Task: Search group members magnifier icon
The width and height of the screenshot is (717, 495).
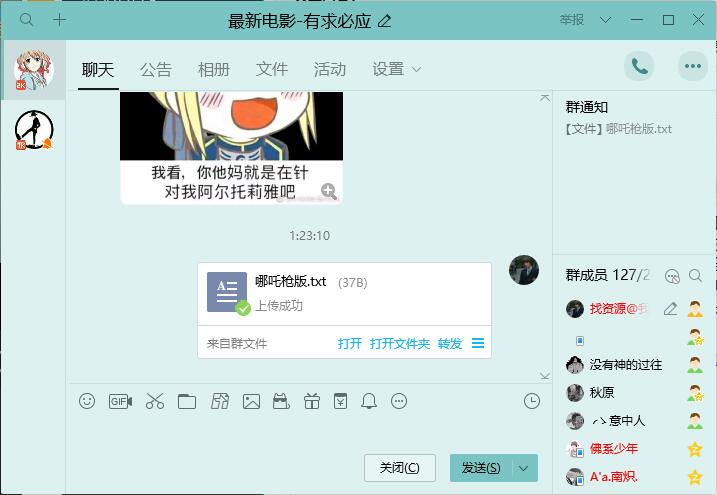Action: [x=695, y=276]
